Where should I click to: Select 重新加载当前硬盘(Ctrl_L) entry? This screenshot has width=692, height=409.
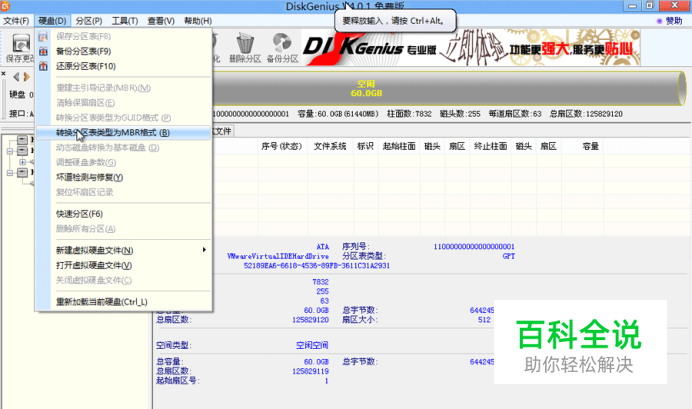pos(124,302)
